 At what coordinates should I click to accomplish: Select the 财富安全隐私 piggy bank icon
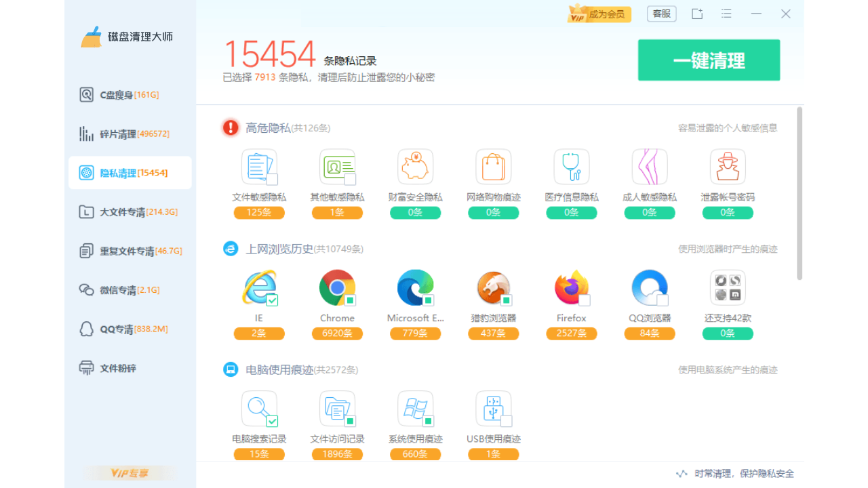point(415,167)
